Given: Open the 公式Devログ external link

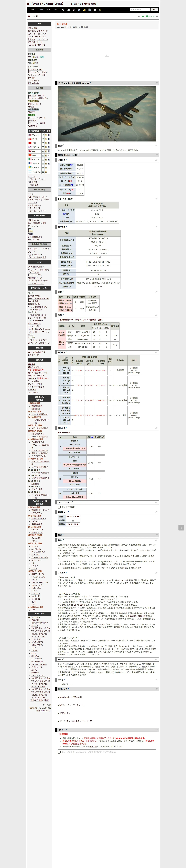Looking at the screenshot, I should pyautogui.click(x=64, y=713).
